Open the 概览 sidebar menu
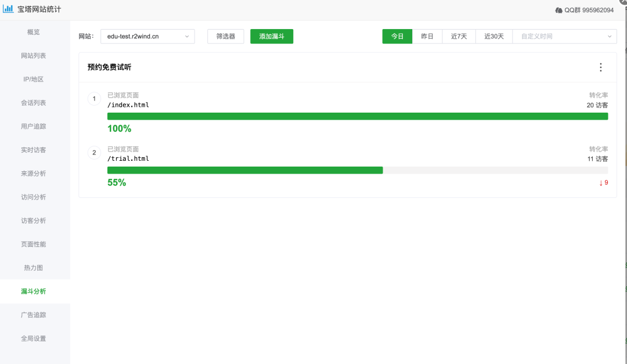627x364 pixels. [34, 32]
